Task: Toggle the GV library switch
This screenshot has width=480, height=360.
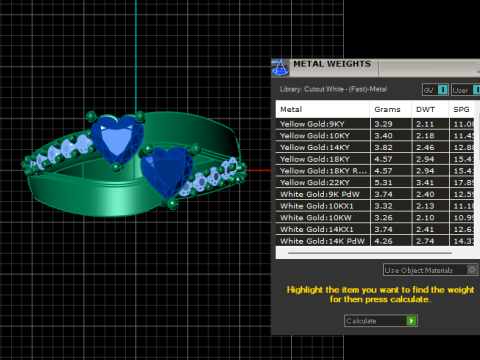Action: tap(443, 90)
